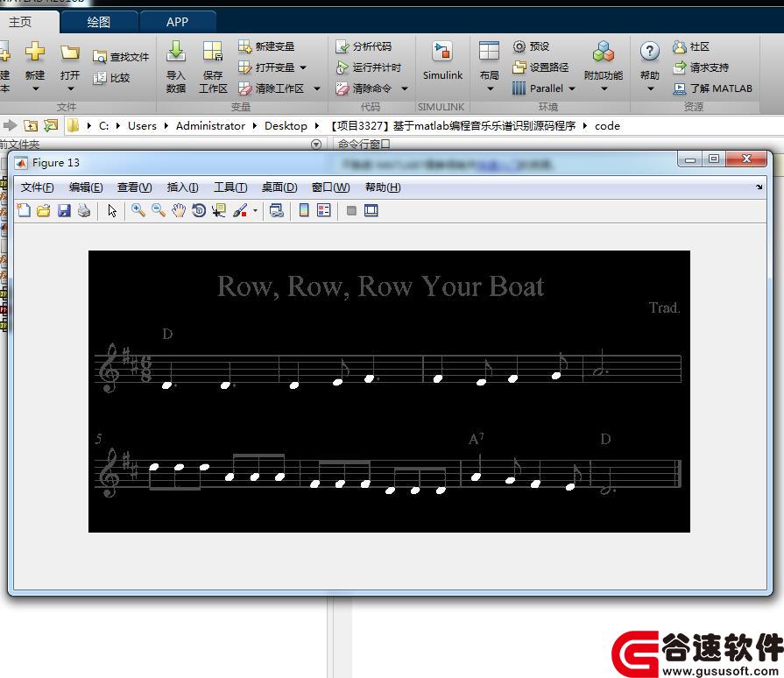This screenshot has width=784, height=678.
Task: Enable the Zoom In magnifier tool
Action: click(138, 210)
